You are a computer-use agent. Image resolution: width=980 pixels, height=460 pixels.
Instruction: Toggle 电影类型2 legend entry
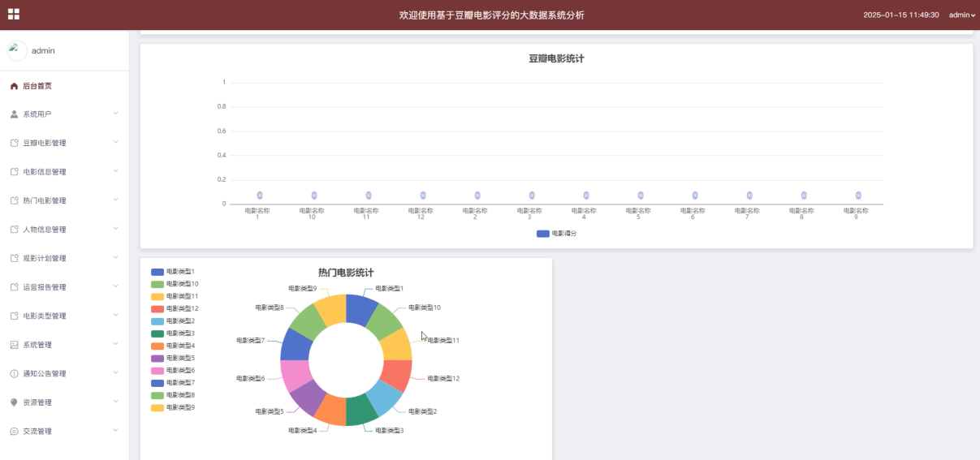tap(172, 321)
